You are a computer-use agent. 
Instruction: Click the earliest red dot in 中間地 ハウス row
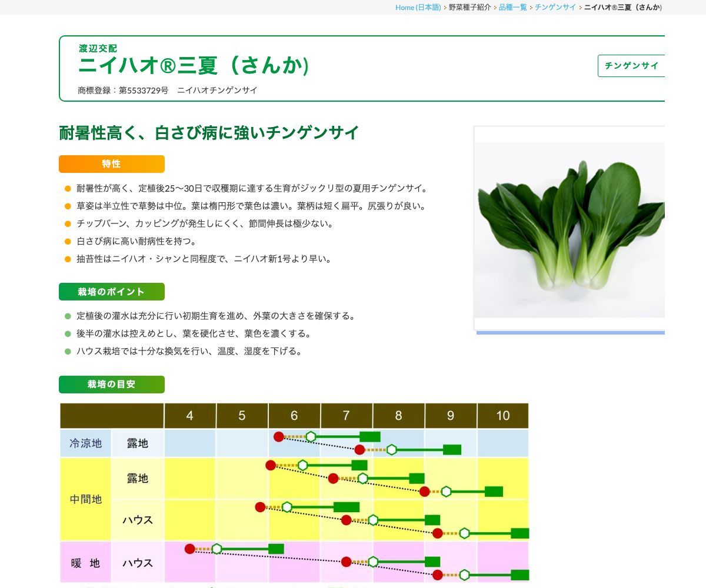261,507
